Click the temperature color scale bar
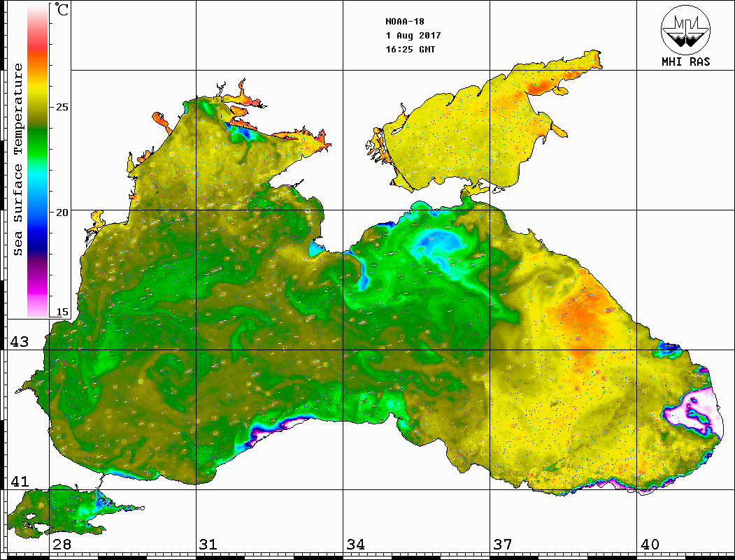Screen dimensions: 735x560 click(x=38, y=161)
